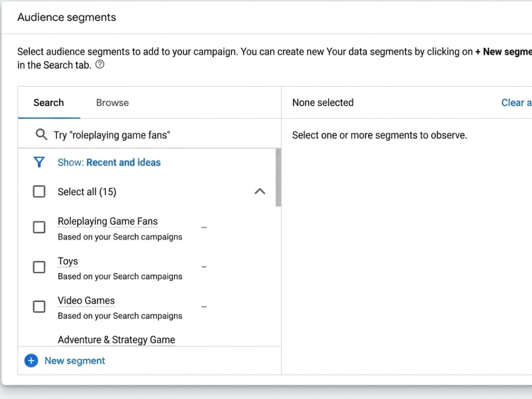
Task: Switch to the Search tab
Action: [48, 103]
